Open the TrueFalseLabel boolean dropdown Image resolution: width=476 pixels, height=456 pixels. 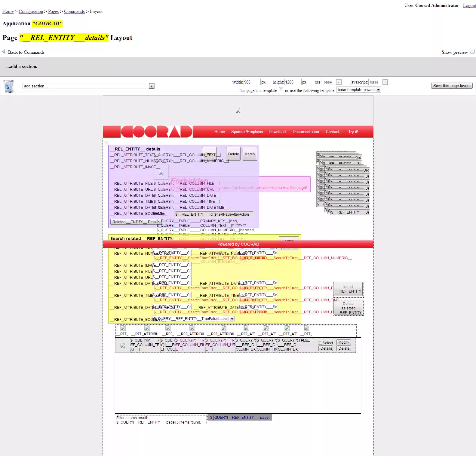[194, 319]
